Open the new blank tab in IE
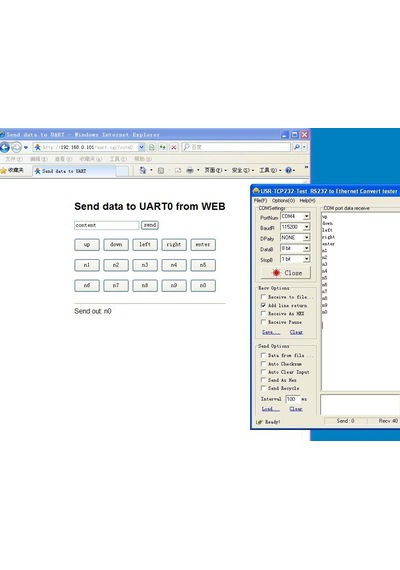 (x=122, y=171)
